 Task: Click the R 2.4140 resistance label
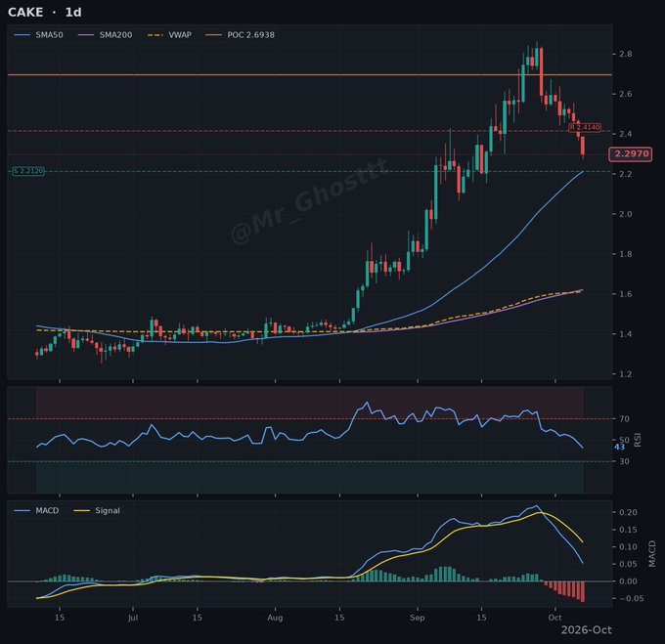585,127
